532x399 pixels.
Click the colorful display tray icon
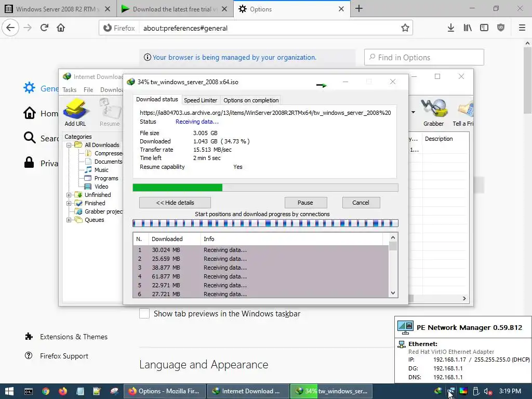tap(463, 391)
